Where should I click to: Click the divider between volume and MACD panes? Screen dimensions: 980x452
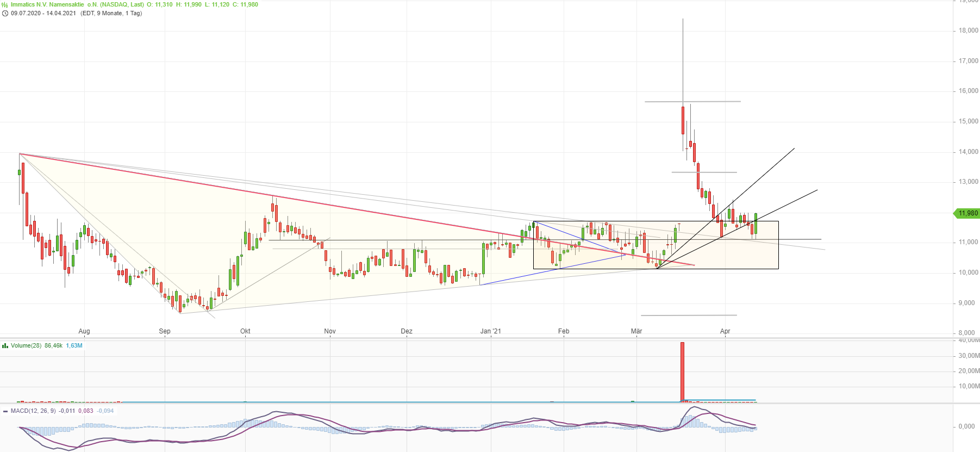click(x=489, y=404)
